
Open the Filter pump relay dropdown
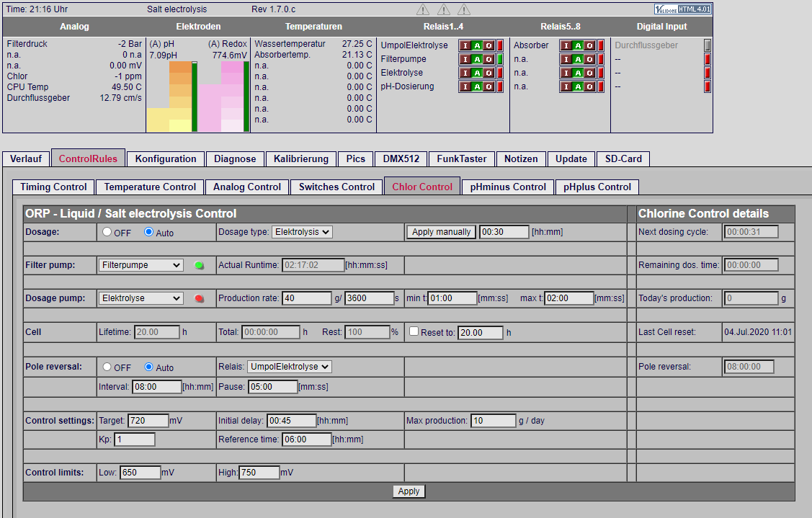click(x=141, y=265)
